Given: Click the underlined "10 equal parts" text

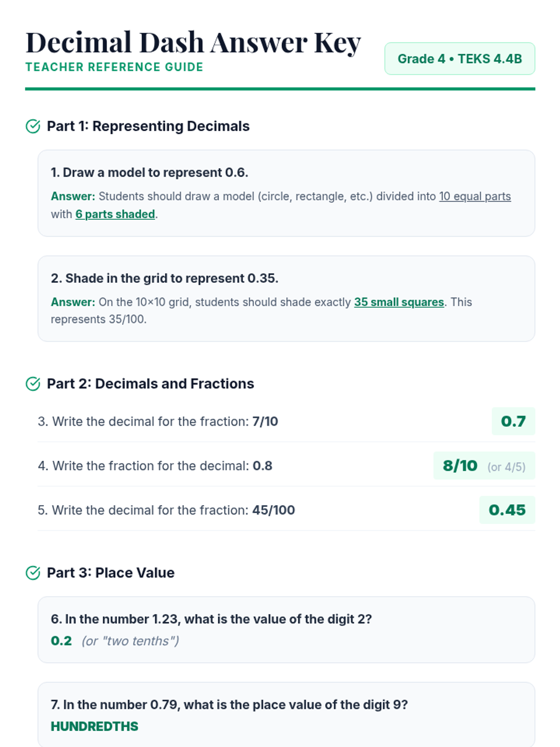Looking at the screenshot, I should [x=475, y=197].
